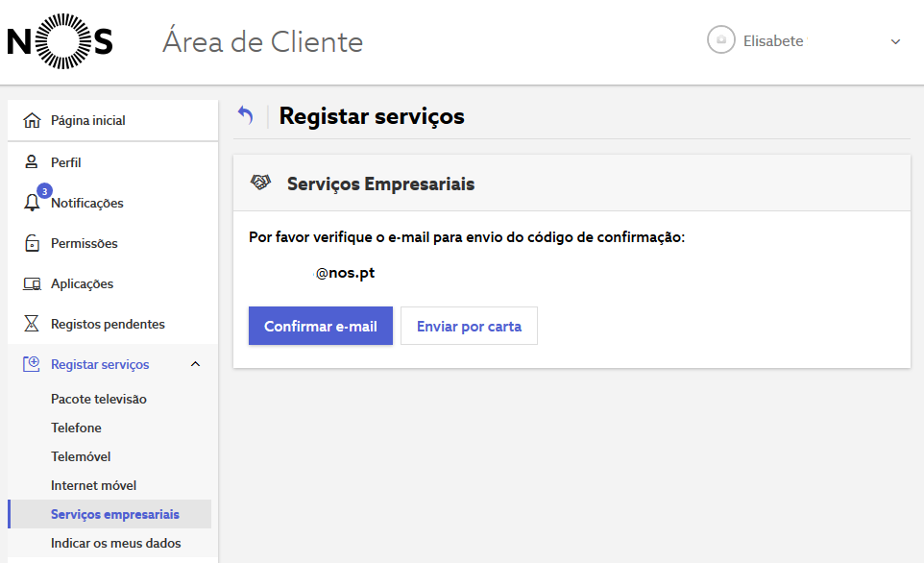Click the Elisabete user avatar icon
This screenshot has height=563, width=924.
(x=720, y=40)
